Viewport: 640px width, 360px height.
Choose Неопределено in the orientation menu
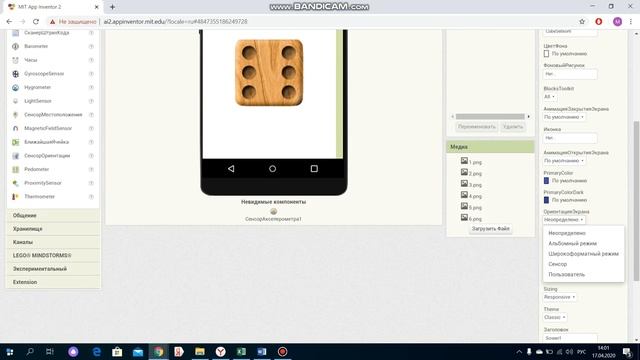coord(567,233)
